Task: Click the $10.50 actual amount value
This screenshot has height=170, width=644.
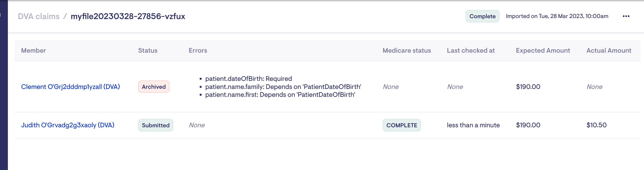Action: [596, 125]
